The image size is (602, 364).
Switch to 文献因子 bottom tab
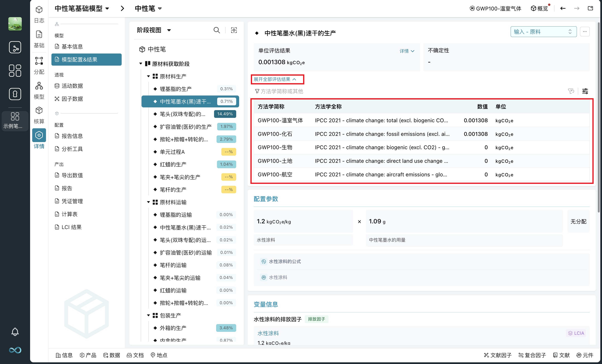498,355
